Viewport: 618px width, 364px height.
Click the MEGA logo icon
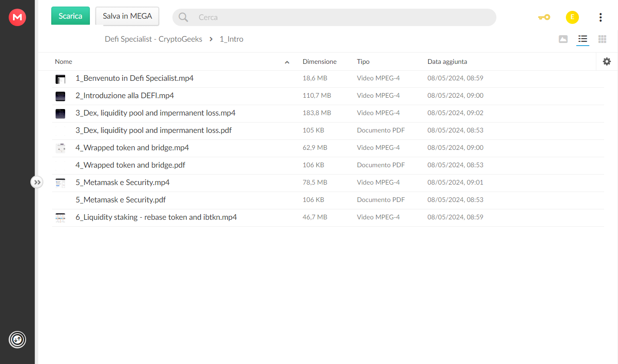click(x=17, y=17)
